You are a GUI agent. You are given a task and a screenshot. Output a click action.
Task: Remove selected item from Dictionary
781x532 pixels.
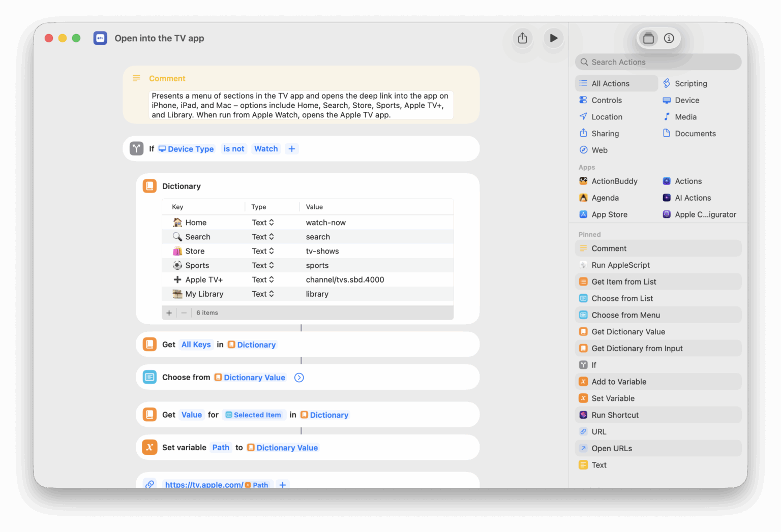(184, 313)
